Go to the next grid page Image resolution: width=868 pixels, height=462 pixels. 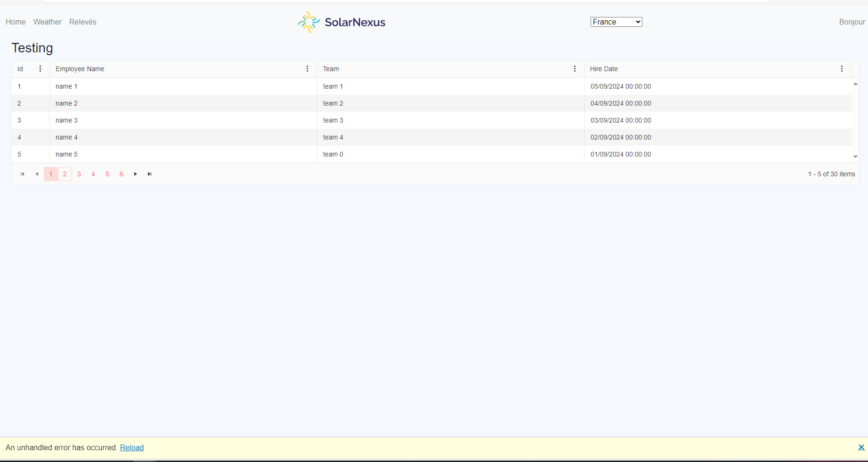point(136,174)
